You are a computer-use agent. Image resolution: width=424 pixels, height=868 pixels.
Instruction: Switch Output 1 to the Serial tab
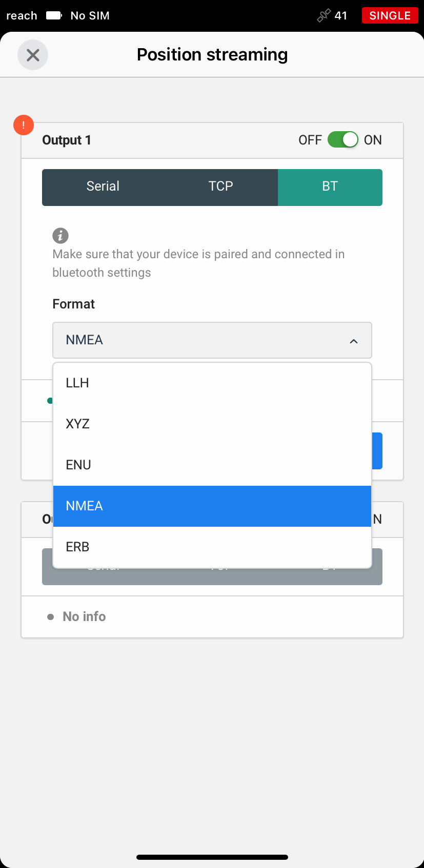pos(103,188)
